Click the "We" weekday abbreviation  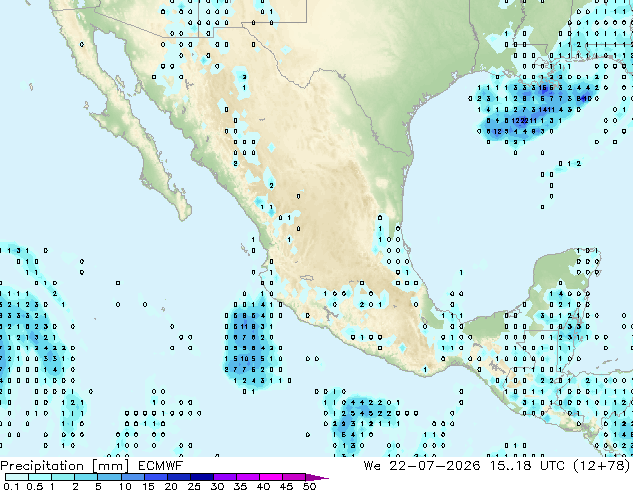point(372,466)
